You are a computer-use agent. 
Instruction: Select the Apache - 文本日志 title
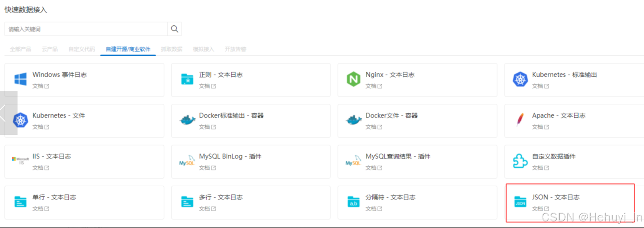pyautogui.click(x=559, y=115)
